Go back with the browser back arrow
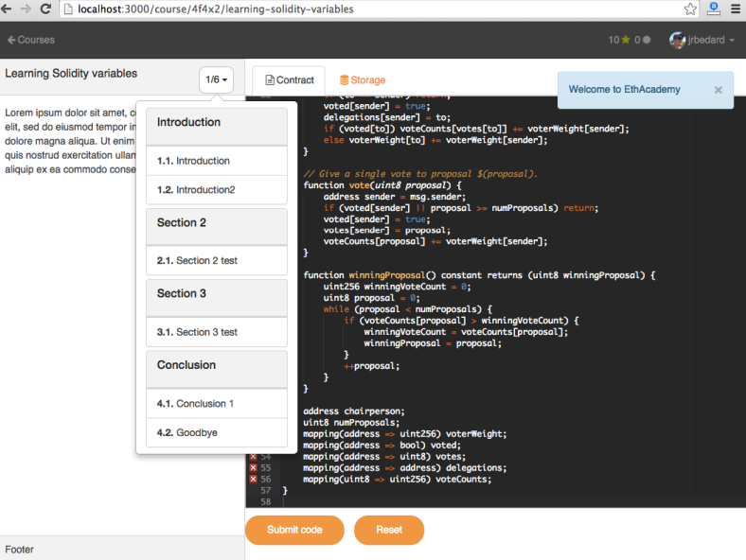The width and height of the screenshot is (746, 560). [7, 9]
